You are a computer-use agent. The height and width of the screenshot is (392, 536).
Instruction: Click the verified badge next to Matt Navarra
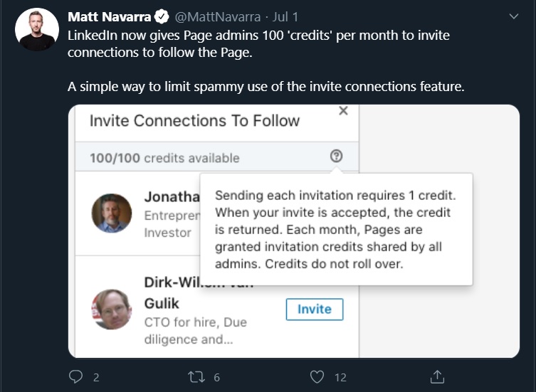pos(162,17)
